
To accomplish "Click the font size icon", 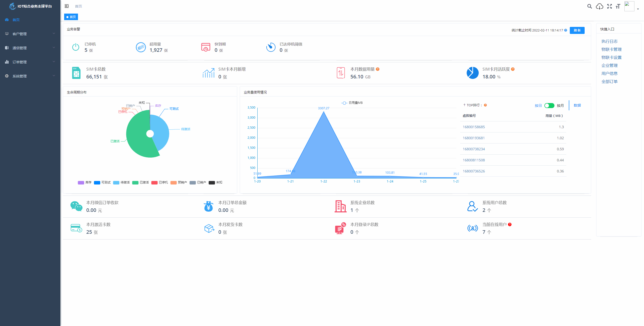I will pyautogui.click(x=618, y=6).
